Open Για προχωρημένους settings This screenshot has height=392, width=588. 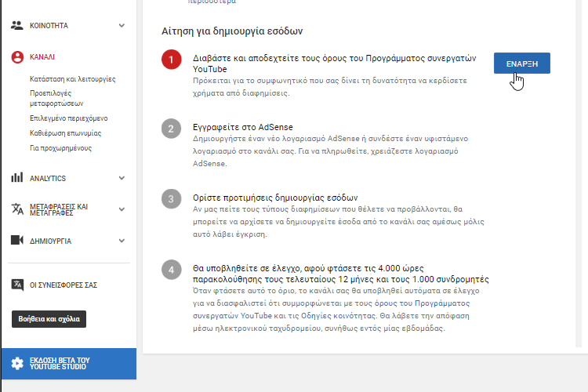[x=60, y=148]
